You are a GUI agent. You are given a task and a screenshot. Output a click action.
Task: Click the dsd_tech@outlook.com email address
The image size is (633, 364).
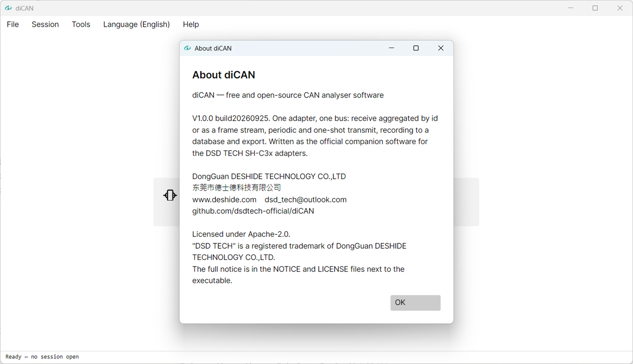pos(305,200)
